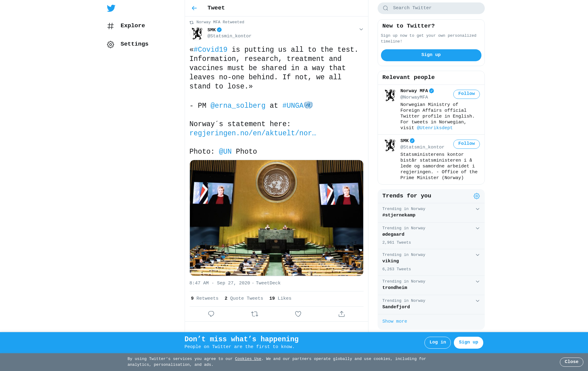Expand tweet options chevron beside SMK
Screen dimensions: 588x371
(361, 30)
